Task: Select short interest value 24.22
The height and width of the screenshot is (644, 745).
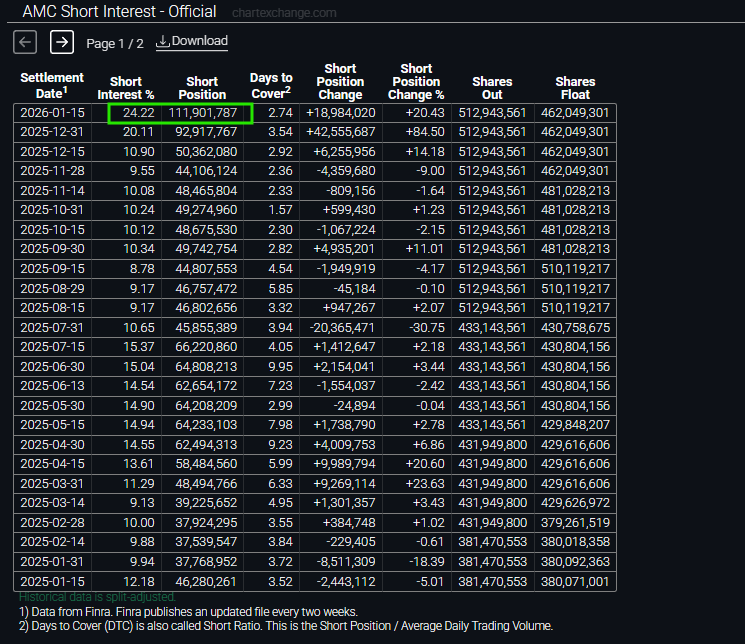Action: tap(138, 113)
